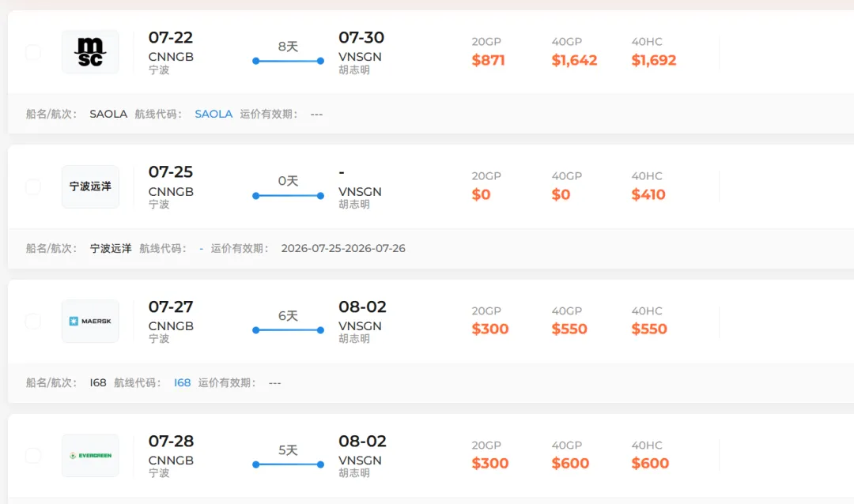
Task: Click the validity period 2026-07-25-2026-07-26
Action: tap(343, 248)
